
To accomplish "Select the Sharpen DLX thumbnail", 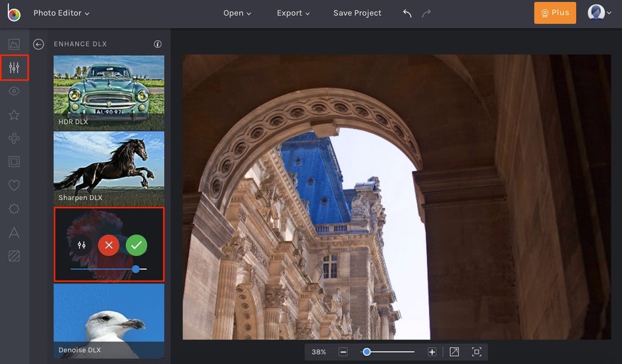I will 109,169.
